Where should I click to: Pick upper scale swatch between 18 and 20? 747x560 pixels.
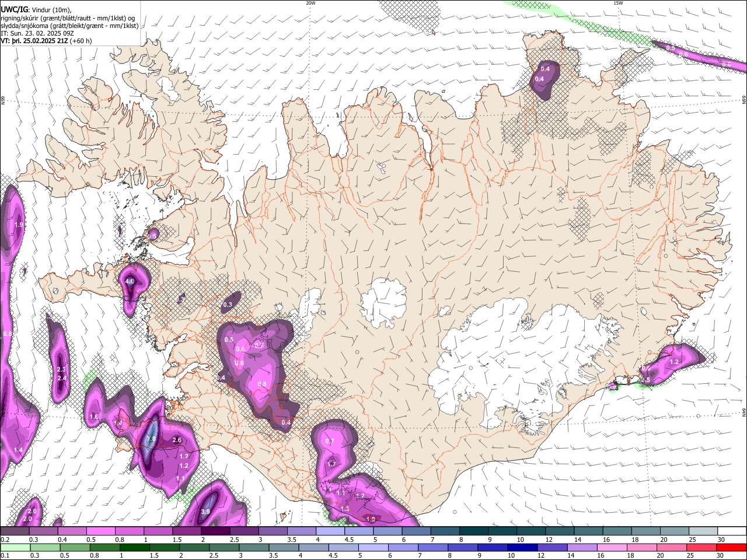[x=647, y=531]
